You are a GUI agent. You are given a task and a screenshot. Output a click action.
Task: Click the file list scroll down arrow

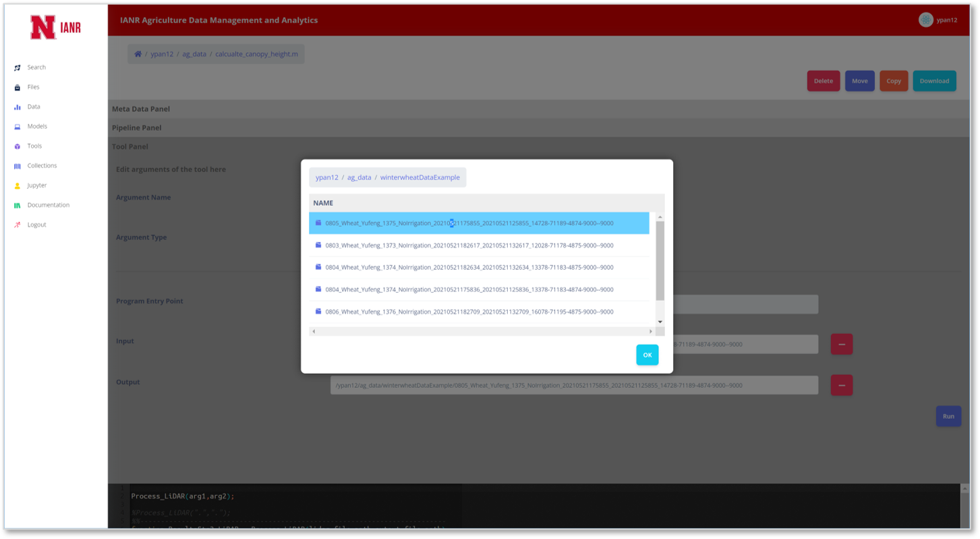tap(660, 322)
